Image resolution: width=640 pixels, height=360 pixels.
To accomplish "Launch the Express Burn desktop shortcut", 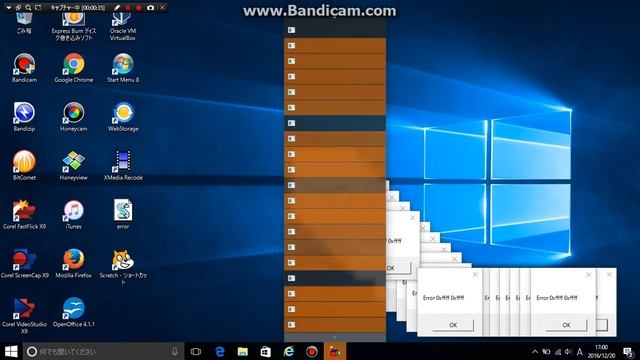I will [74, 25].
